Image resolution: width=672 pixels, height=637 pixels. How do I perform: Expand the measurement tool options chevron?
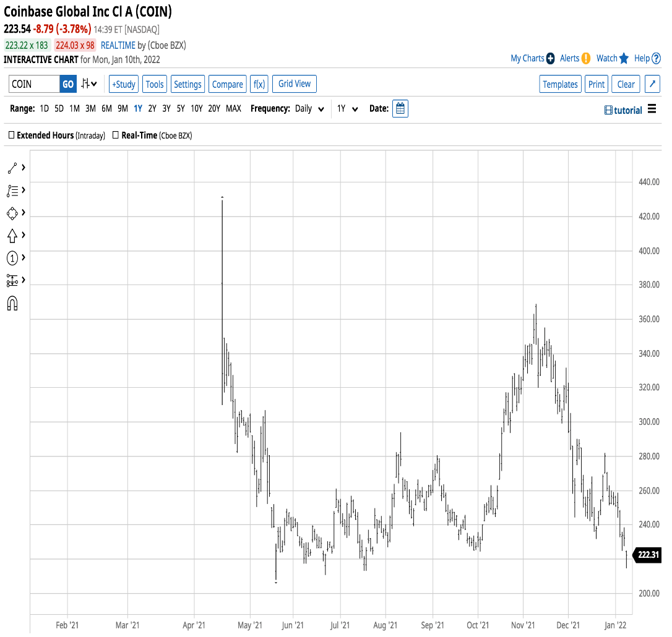coord(23,280)
